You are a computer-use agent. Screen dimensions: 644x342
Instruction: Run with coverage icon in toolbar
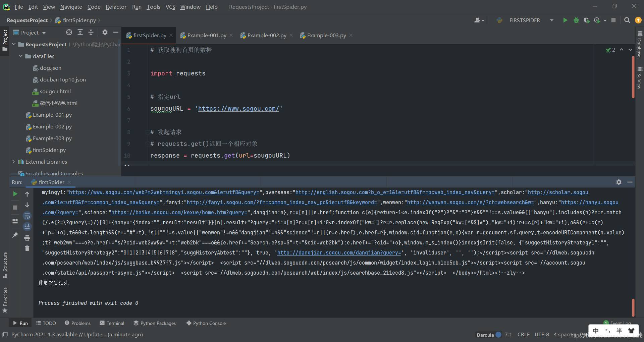click(x=586, y=20)
